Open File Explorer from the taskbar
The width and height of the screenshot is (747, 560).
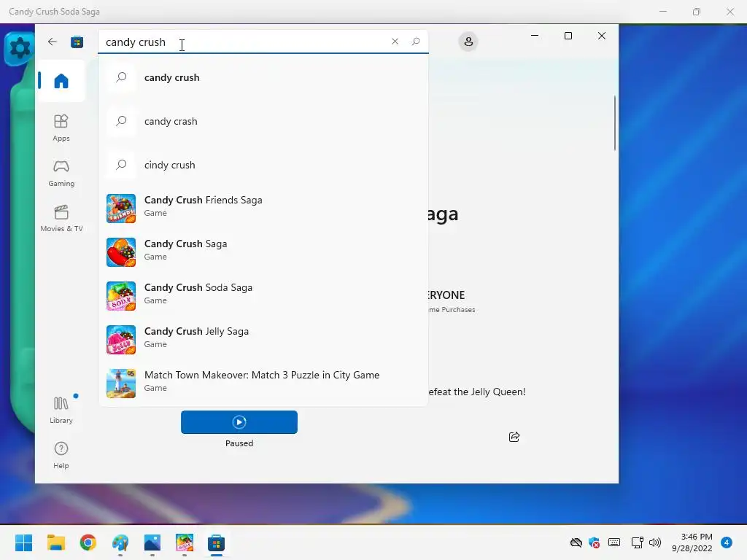(55, 542)
